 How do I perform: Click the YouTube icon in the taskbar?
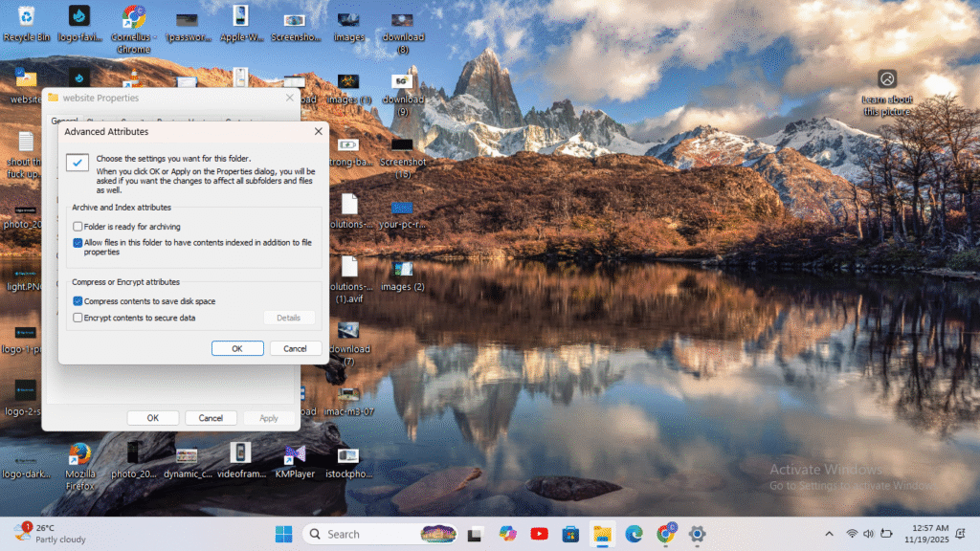539,534
